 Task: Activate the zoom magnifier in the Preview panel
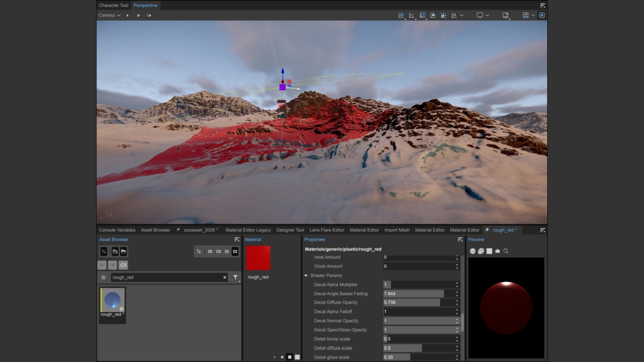tap(506, 251)
